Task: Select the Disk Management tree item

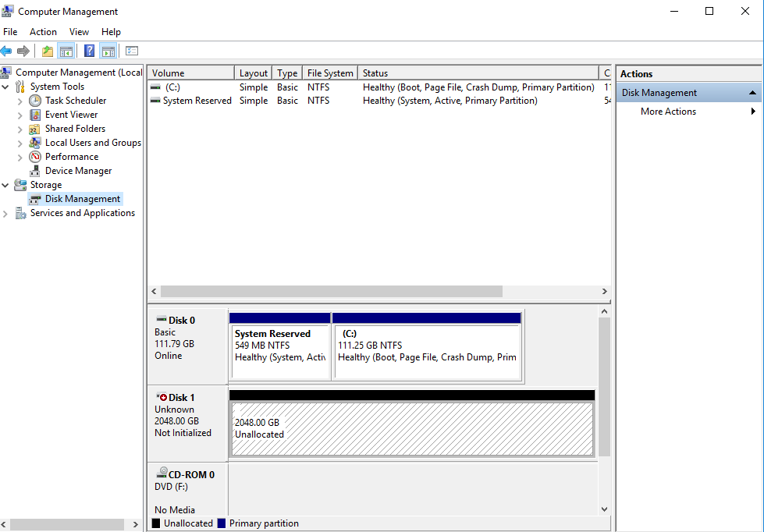Action: [83, 199]
